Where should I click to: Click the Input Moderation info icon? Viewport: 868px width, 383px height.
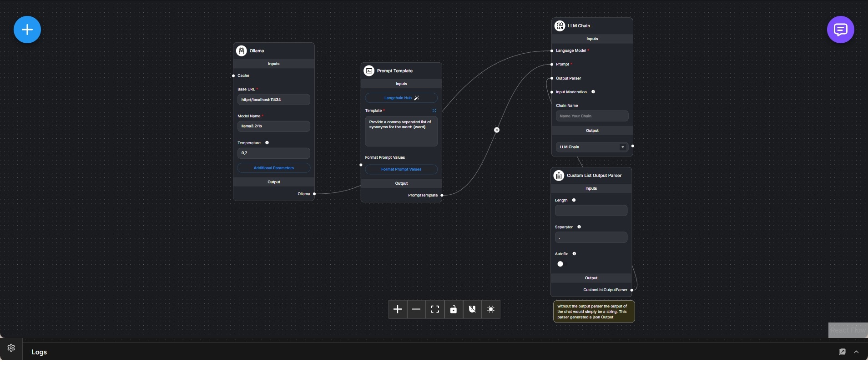point(593,92)
